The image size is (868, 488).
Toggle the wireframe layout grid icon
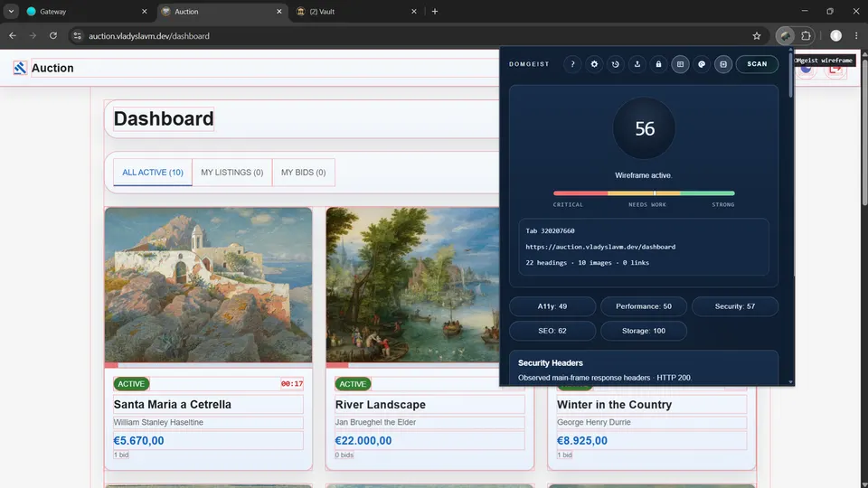(680, 64)
